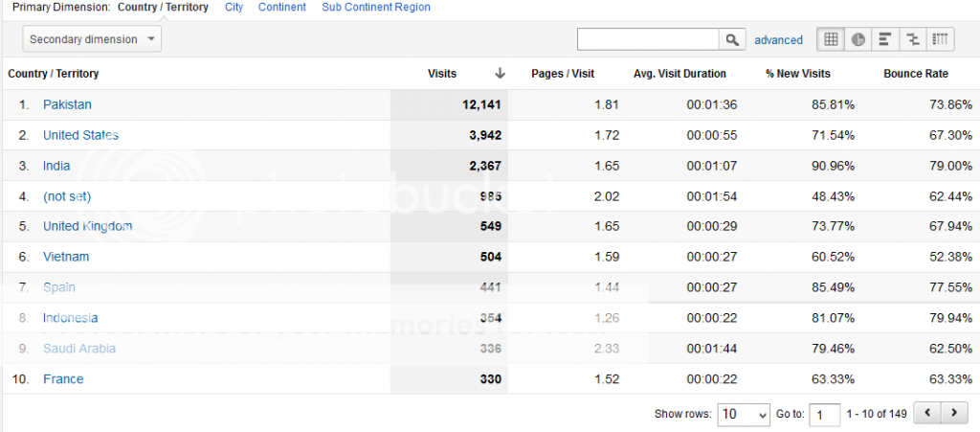Sort by Avg. Visit Duration header
Screen dimensions: 980x432
680,74
